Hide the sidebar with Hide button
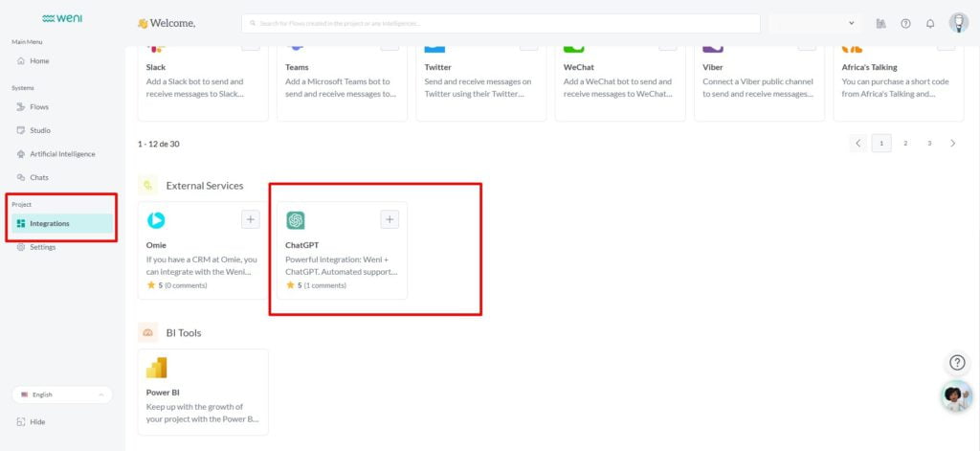980x451 pixels. [x=32, y=422]
